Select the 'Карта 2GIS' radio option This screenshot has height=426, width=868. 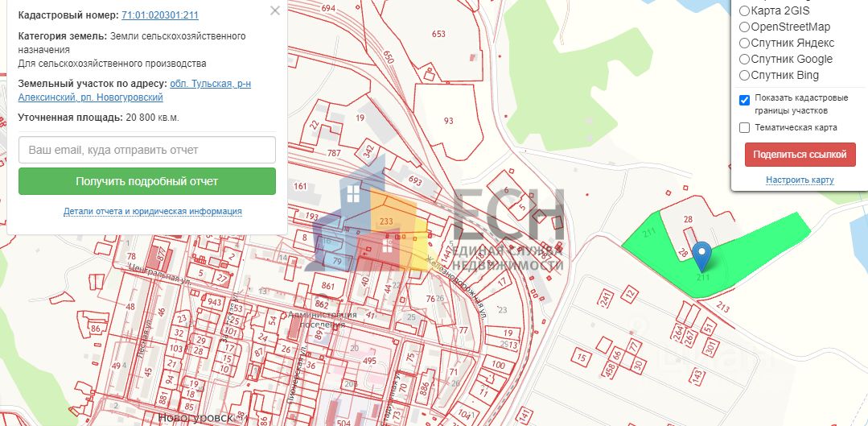tap(745, 10)
